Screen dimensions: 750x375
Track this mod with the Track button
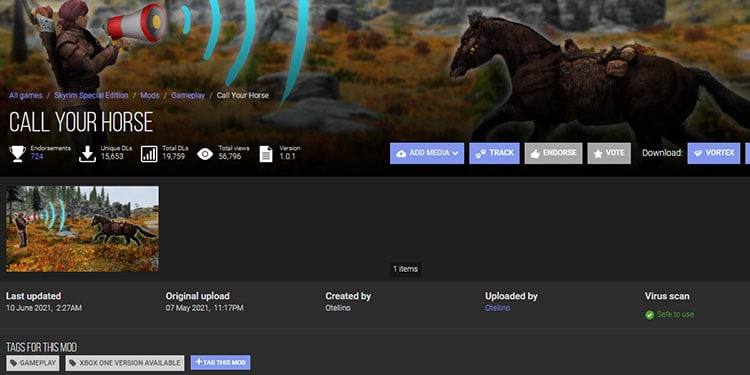[494, 153]
